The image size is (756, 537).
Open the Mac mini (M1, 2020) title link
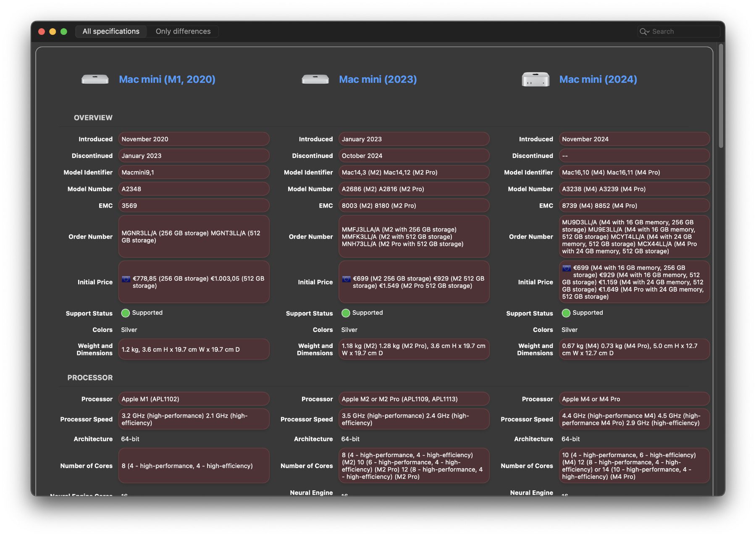pos(167,79)
